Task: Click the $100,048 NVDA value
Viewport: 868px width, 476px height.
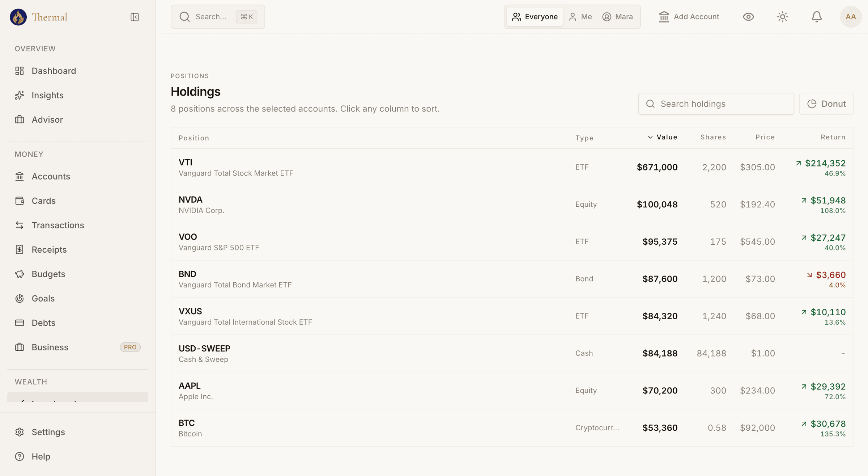Action: click(657, 205)
